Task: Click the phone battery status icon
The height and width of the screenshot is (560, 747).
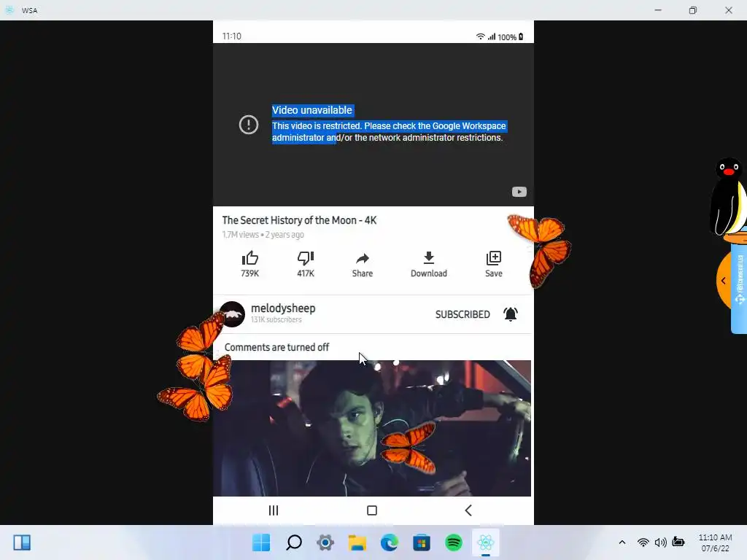Action: (521, 36)
